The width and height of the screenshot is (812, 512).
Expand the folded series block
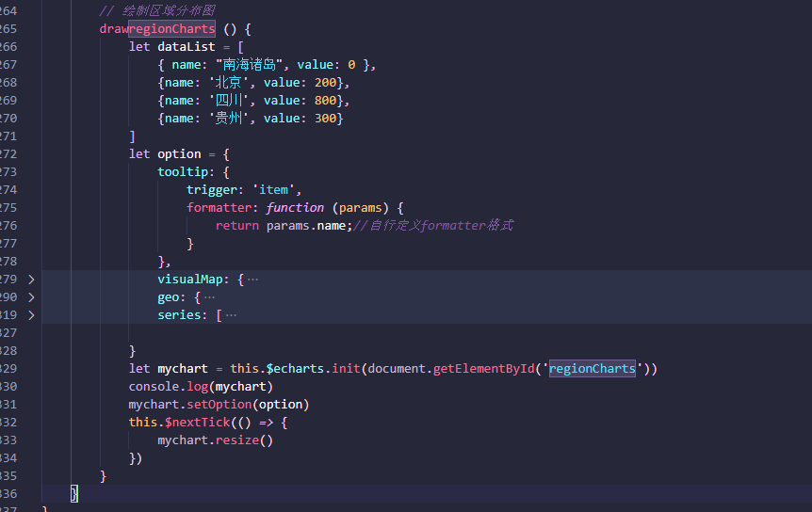coord(31,315)
